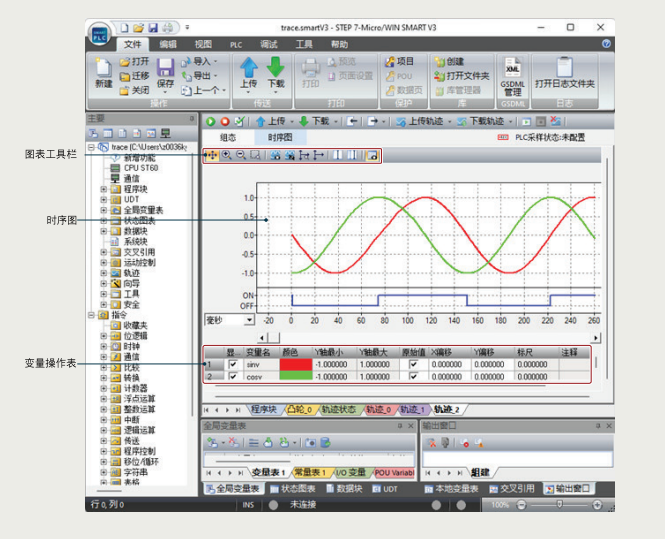The image size is (665, 539).
Task: Click the zoom out minus icon in status bar
Action: pos(521,505)
